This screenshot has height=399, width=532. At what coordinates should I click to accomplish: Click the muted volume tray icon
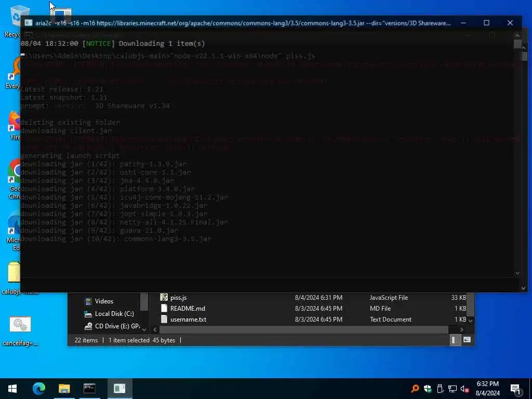[464, 389]
